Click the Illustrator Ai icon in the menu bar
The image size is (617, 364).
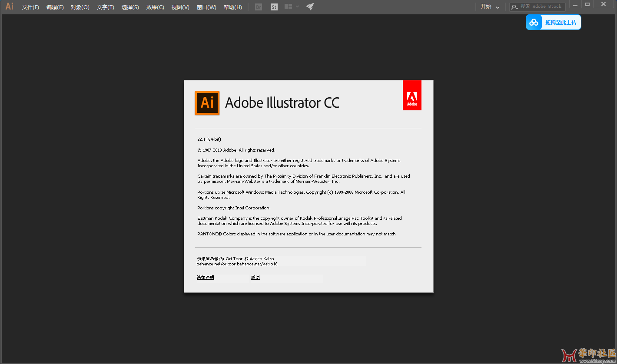tap(9, 7)
